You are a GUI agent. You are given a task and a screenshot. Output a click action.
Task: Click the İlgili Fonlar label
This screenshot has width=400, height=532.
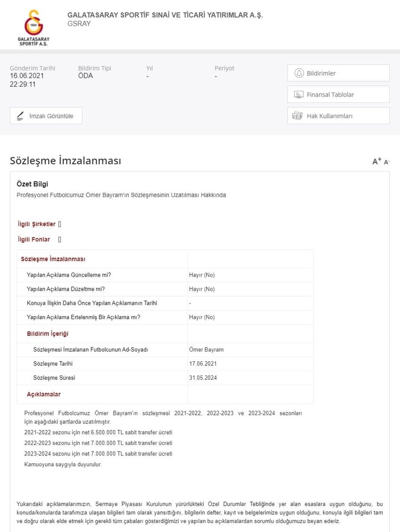click(x=33, y=239)
